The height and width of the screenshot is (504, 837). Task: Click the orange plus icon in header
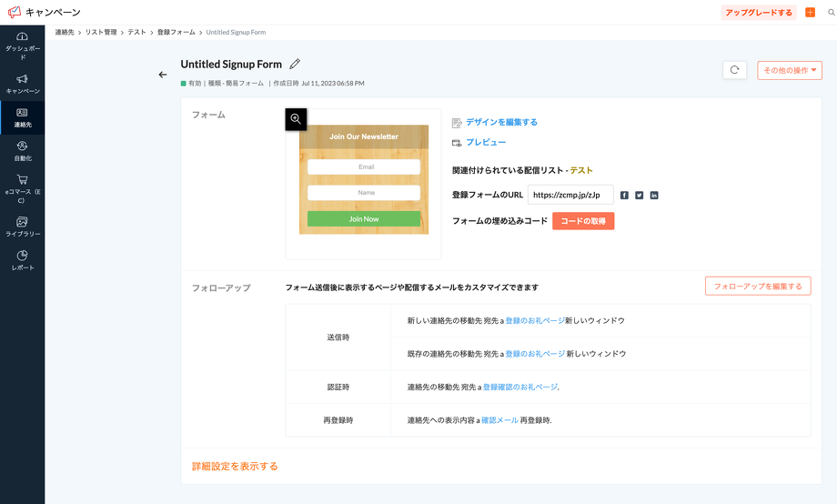tap(810, 13)
